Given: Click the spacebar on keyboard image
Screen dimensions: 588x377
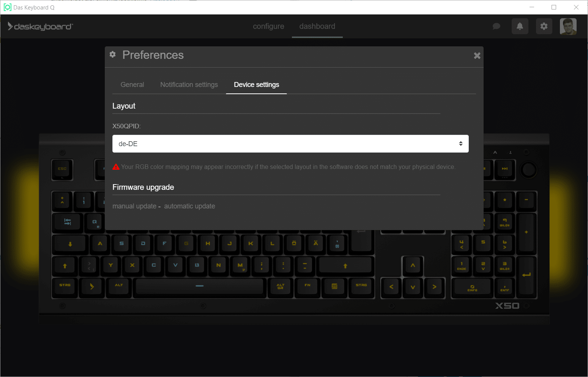Looking at the screenshot, I should pos(199,286).
